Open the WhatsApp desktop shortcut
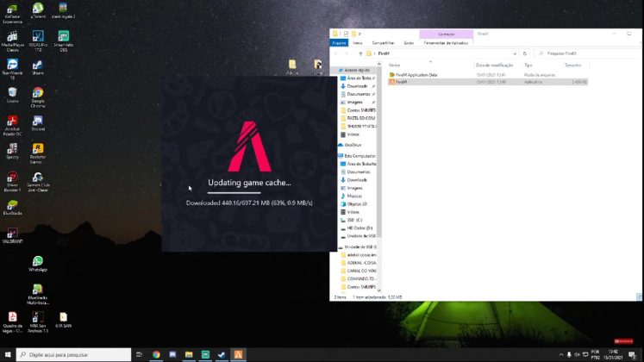 click(38, 264)
